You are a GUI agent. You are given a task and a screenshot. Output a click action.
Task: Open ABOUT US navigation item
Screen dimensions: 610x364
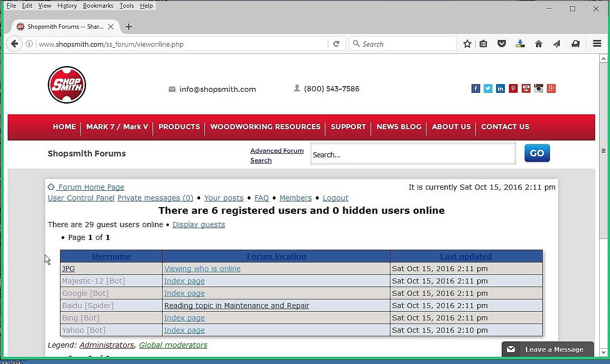pyautogui.click(x=451, y=127)
